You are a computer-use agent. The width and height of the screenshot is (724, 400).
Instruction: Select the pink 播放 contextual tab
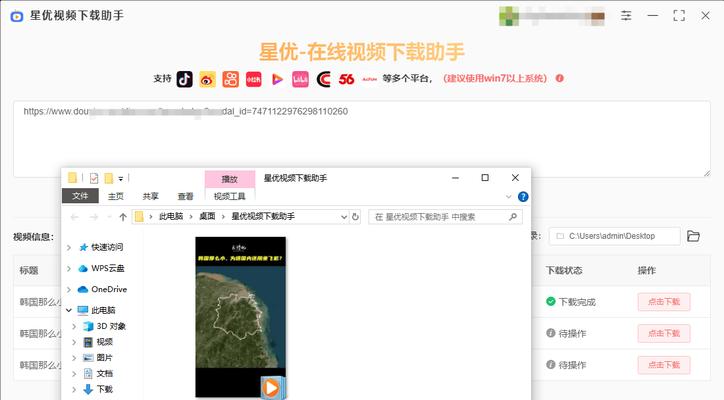[229, 179]
